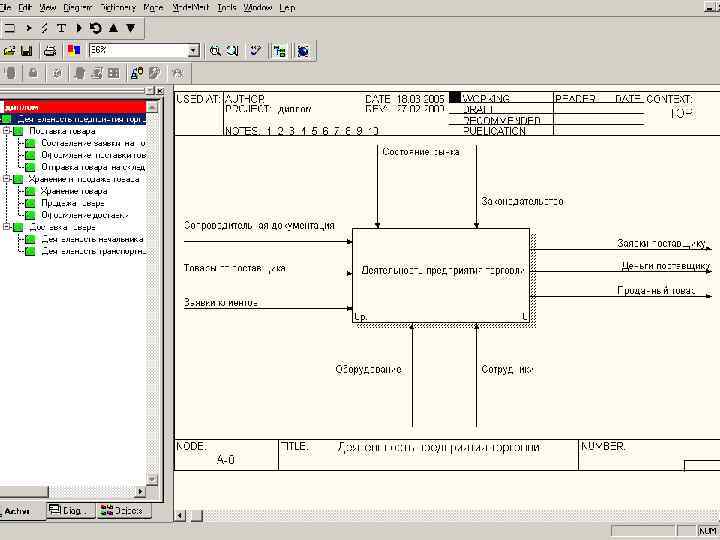
Task: Click the Go to Parent Diagram triangle
Action: pyautogui.click(x=113, y=28)
